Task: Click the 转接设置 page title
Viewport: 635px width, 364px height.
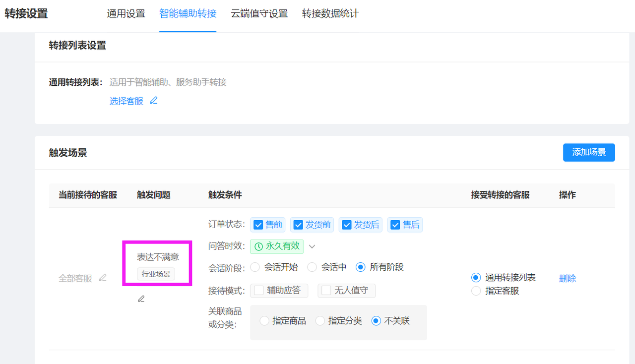Action: 26,13
